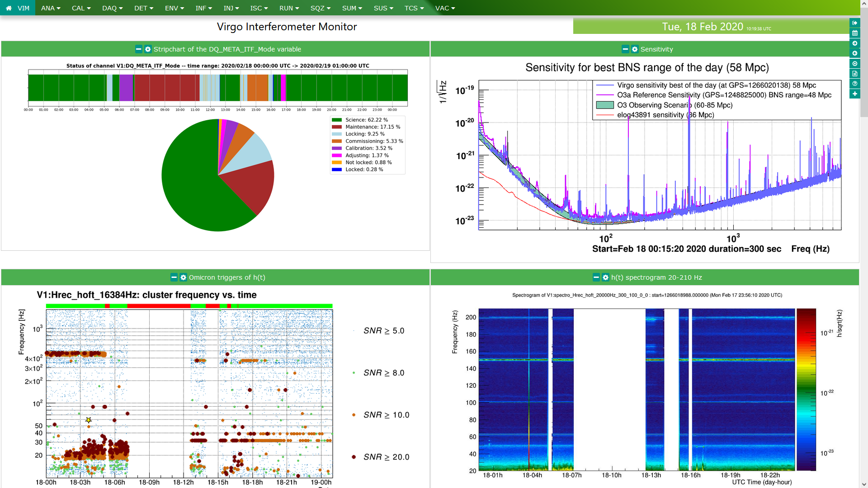Collapse the Stripchart DQ_META_ITF_Mode panel
This screenshot has height=488, width=868.
(139, 49)
